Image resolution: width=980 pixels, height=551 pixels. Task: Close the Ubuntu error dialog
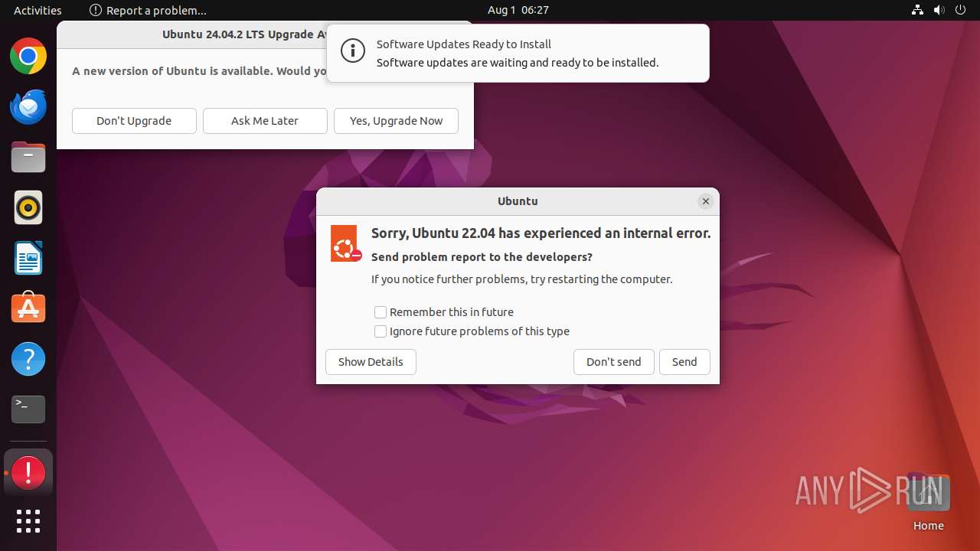point(705,201)
